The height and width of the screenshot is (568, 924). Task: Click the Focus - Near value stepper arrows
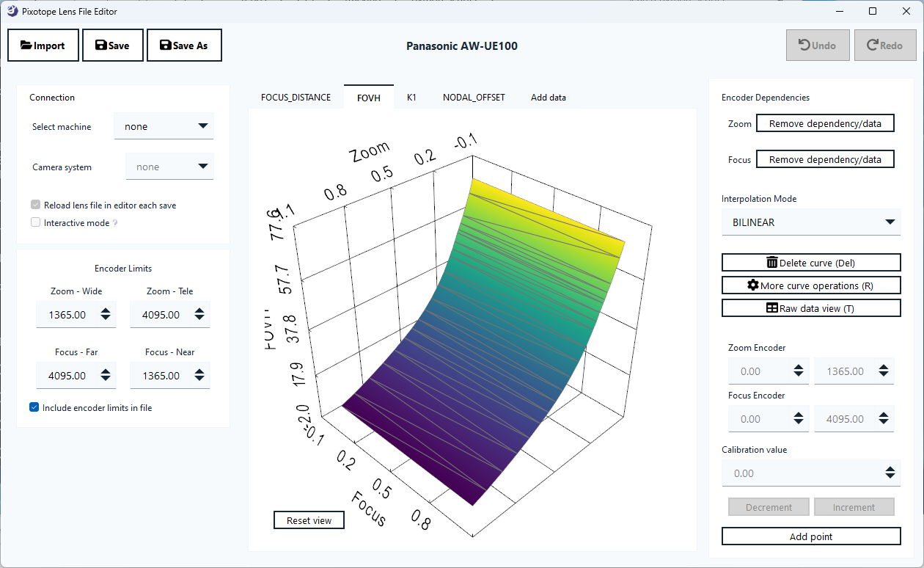(x=200, y=376)
